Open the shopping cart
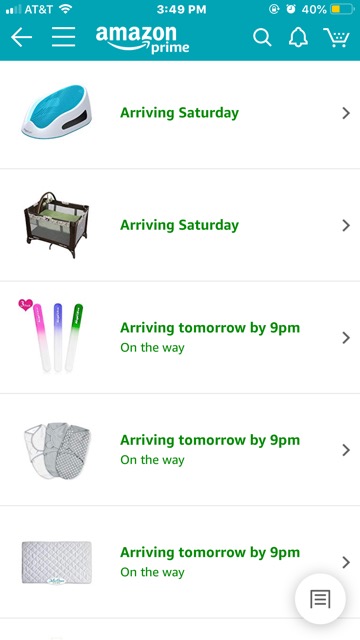 coord(337,38)
